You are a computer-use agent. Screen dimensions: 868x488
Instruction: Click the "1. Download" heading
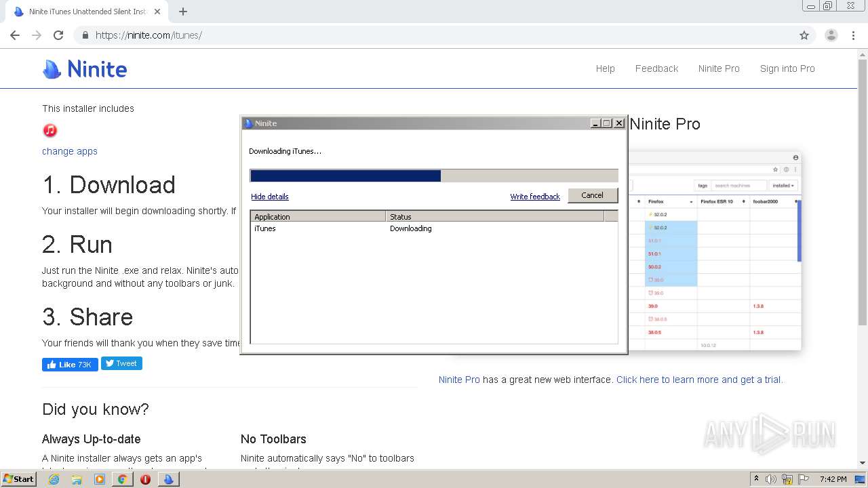coord(108,185)
